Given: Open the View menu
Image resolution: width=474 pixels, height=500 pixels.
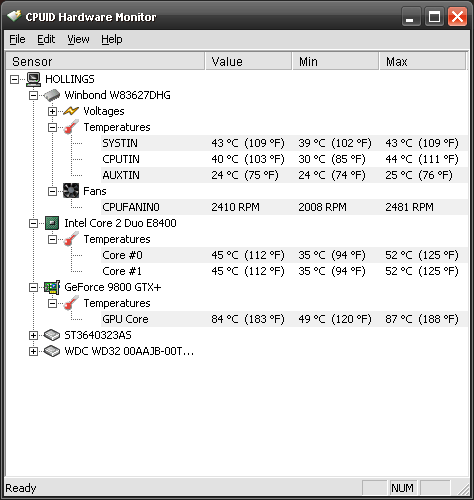Looking at the screenshot, I should pos(78,39).
